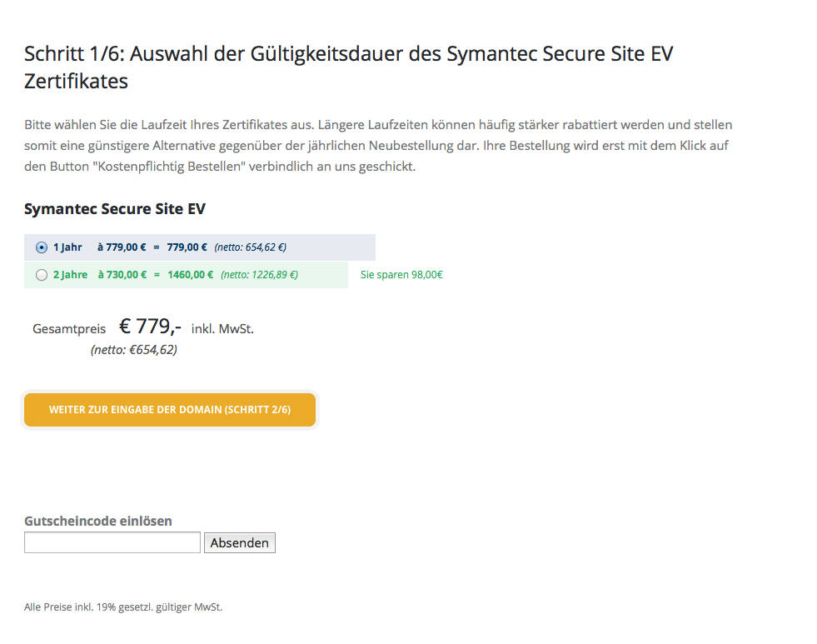Screen dimensions: 817x644
Task: Click the 'Gutscheincode einlösen' label
Action: click(x=98, y=521)
